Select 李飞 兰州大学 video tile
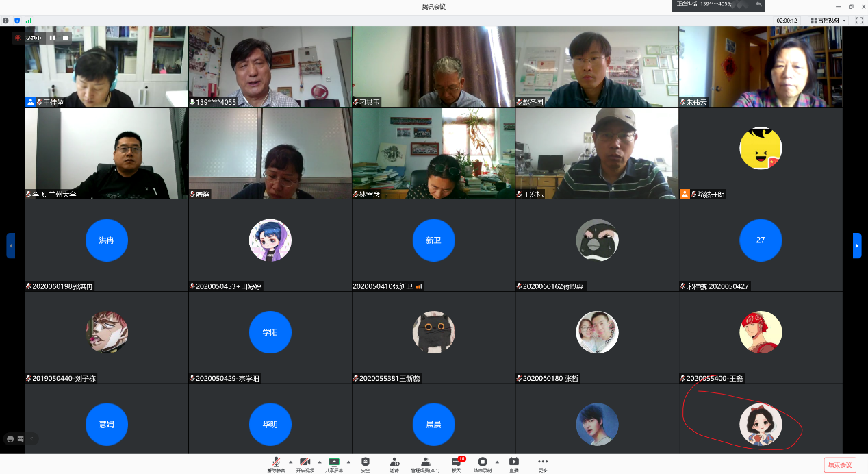This screenshot has width=868, height=474. (x=107, y=153)
